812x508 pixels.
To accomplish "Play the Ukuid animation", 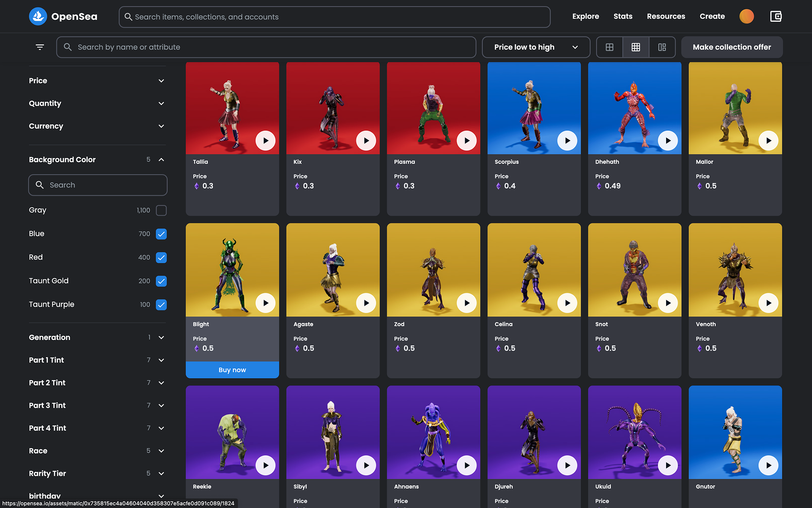I will click(668, 465).
